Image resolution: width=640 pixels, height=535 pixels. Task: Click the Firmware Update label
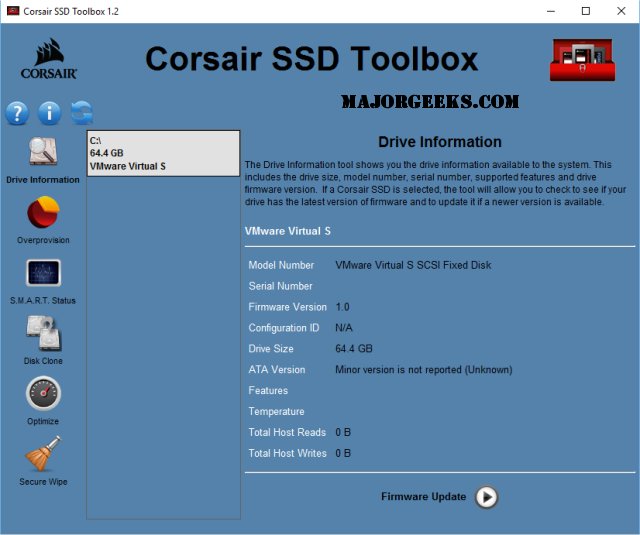pyautogui.click(x=424, y=497)
